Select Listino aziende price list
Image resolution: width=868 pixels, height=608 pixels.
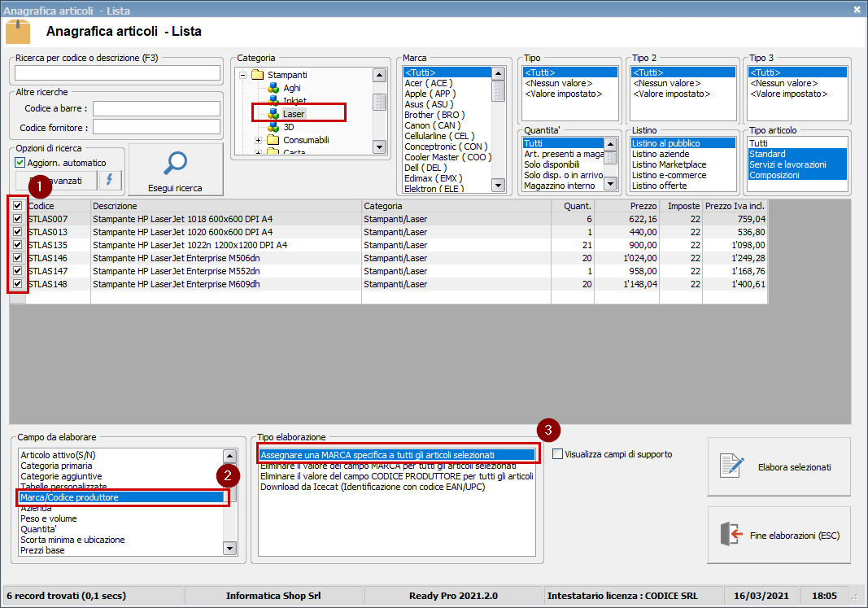661,154
